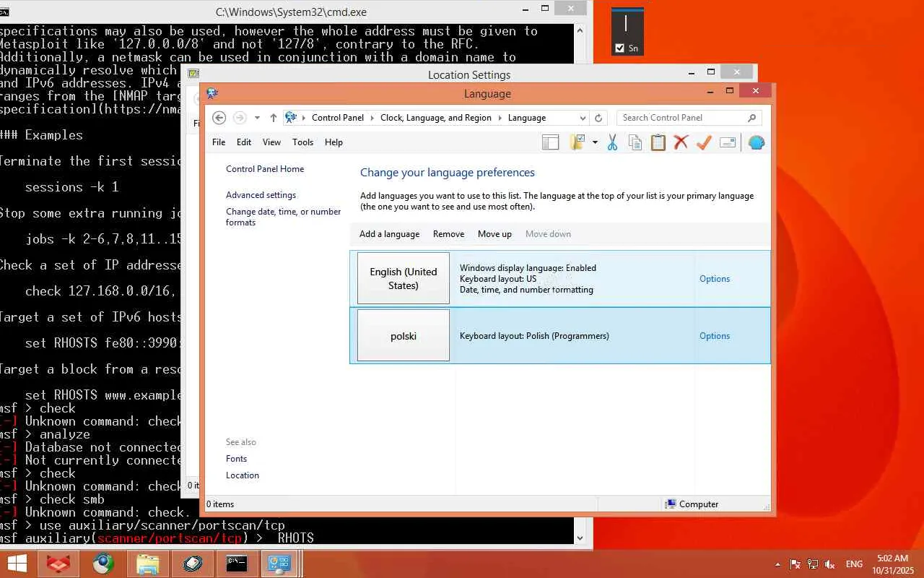The height and width of the screenshot is (578, 924).
Task: Click the folder options toolbar icon
Action: pos(577,142)
